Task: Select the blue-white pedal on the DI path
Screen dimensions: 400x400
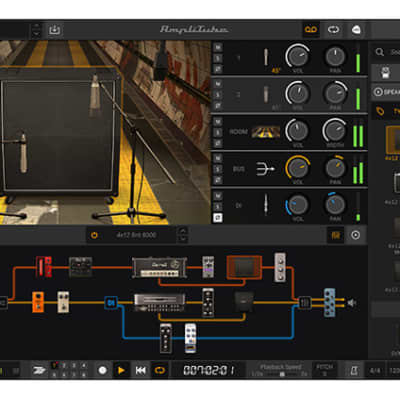Action: click(191, 338)
